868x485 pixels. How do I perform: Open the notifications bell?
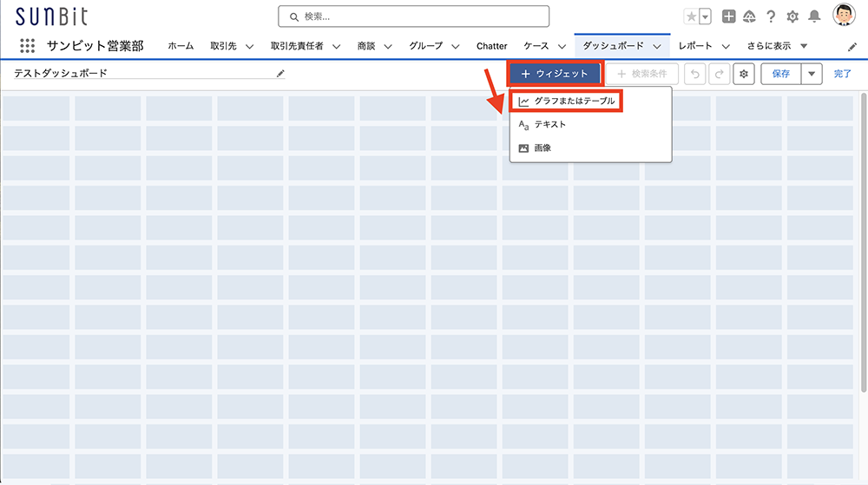[814, 16]
